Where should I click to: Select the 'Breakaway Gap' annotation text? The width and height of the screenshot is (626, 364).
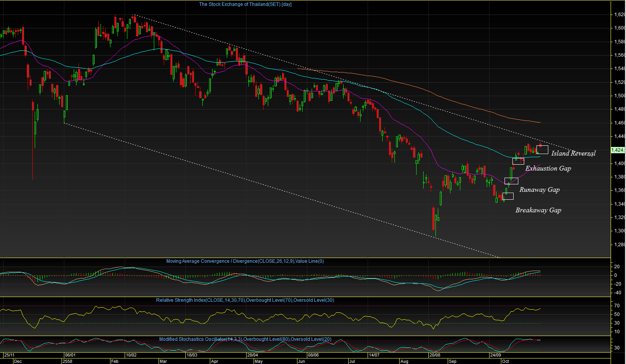(538, 210)
